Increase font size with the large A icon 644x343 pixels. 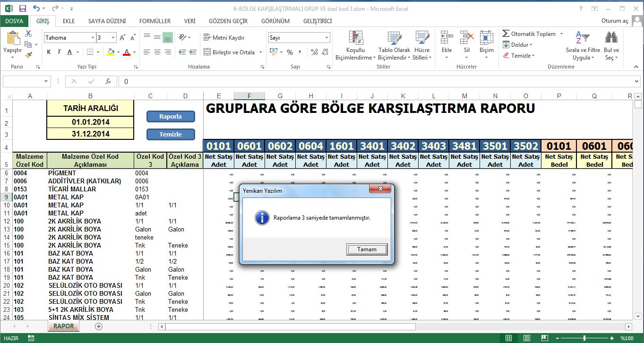(122, 38)
